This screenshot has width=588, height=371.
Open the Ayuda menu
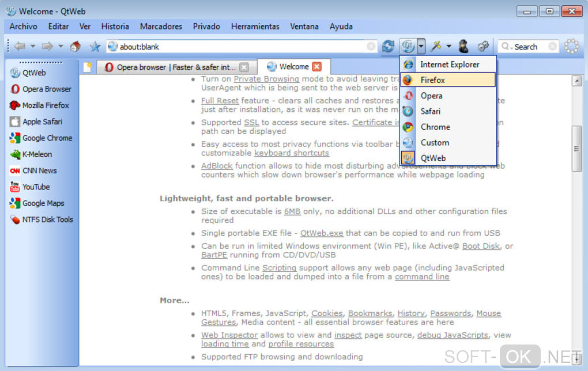pyautogui.click(x=341, y=26)
